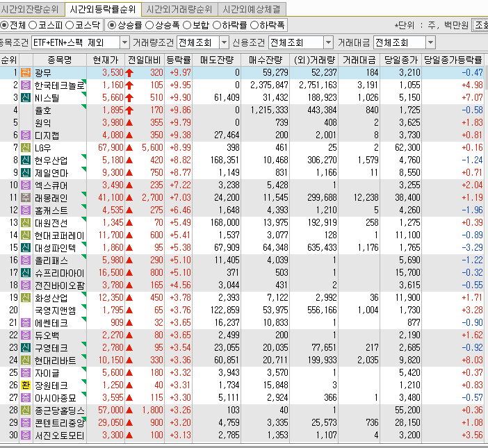
Task: Select the 하락률 radio button
Action: coord(217,25)
